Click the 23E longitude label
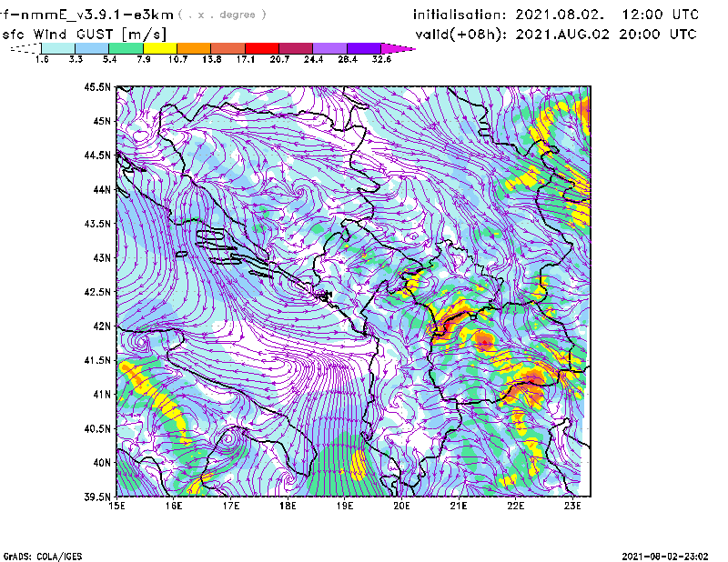Viewport: 728px width, 562px height. [x=572, y=506]
